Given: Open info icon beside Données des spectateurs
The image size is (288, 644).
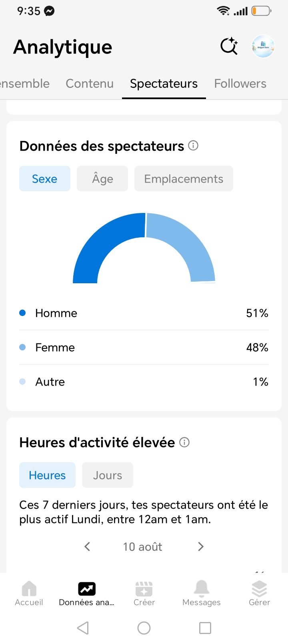Looking at the screenshot, I should pos(193,145).
